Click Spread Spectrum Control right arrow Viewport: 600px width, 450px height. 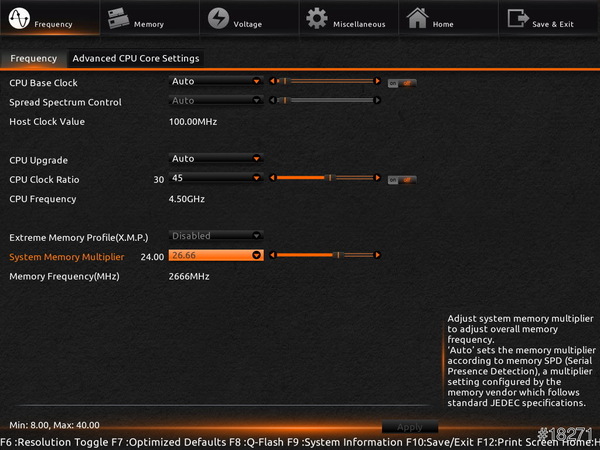point(377,100)
